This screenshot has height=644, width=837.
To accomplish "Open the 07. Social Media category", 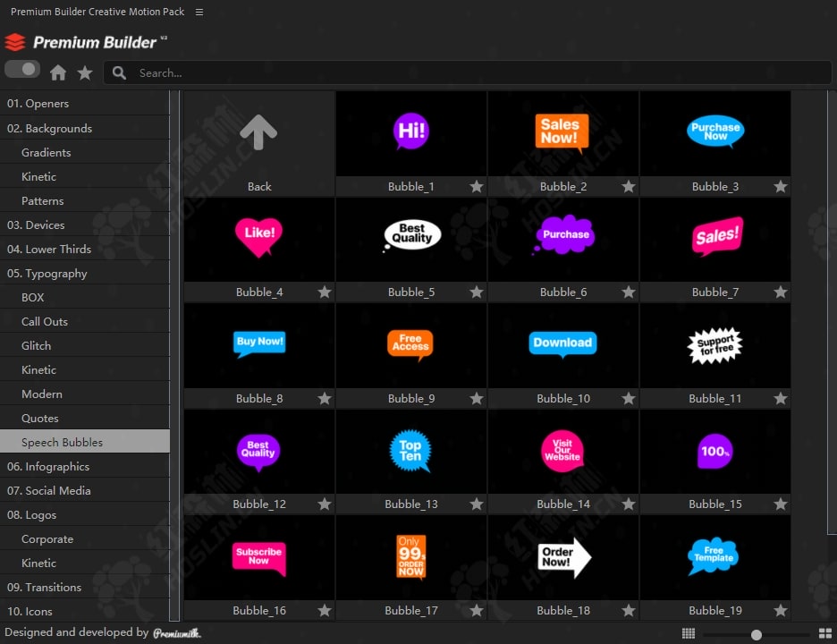I will [x=85, y=491].
